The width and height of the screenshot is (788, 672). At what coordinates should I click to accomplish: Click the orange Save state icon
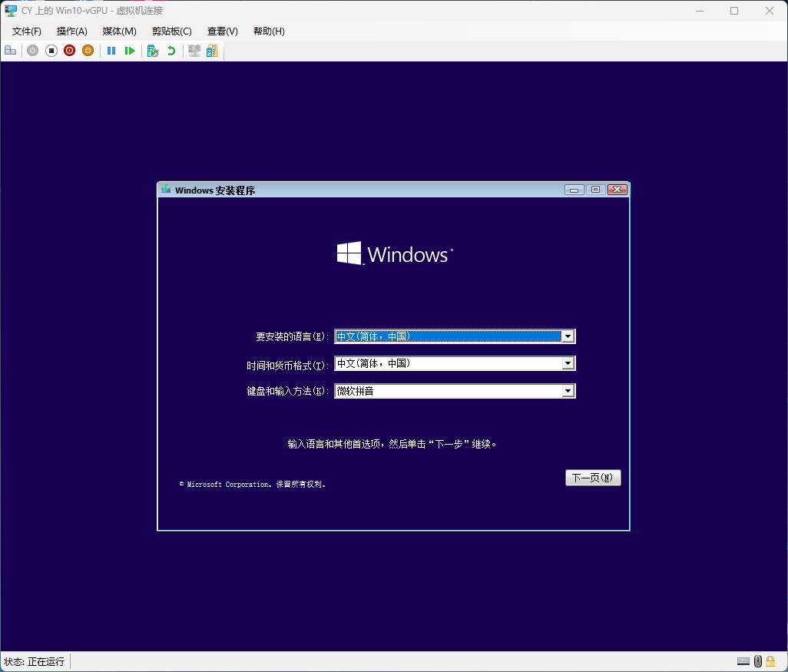(88, 51)
